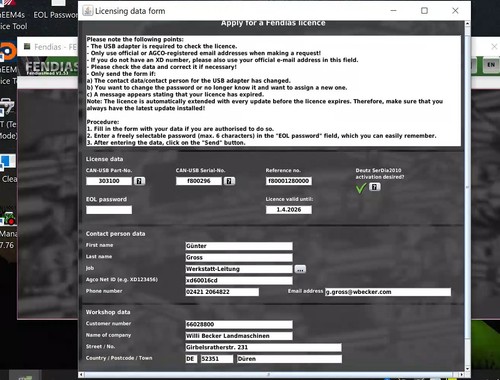The width and height of the screenshot is (500, 380).
Task: Click the instructions text 'Please note the following points:'
Action: (x=135, y=39)
